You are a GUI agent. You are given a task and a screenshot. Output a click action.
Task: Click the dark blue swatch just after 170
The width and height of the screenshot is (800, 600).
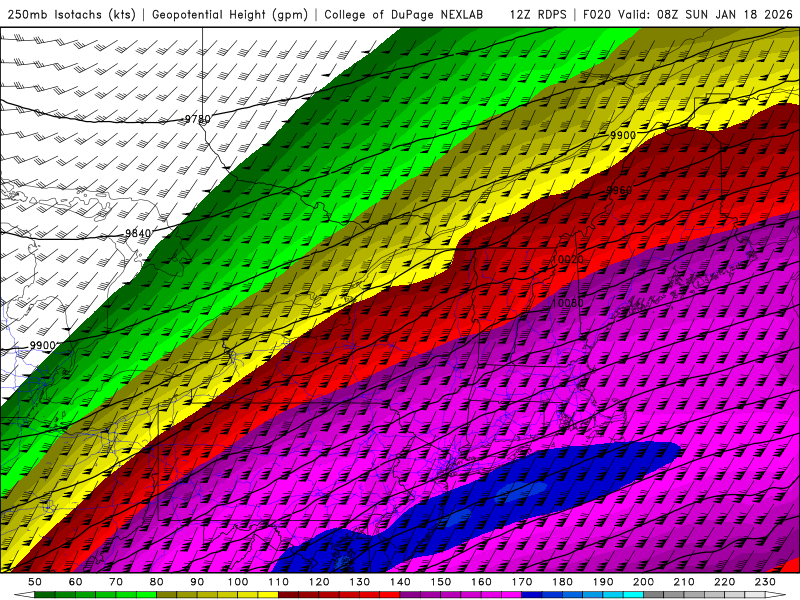click(532, 595)
